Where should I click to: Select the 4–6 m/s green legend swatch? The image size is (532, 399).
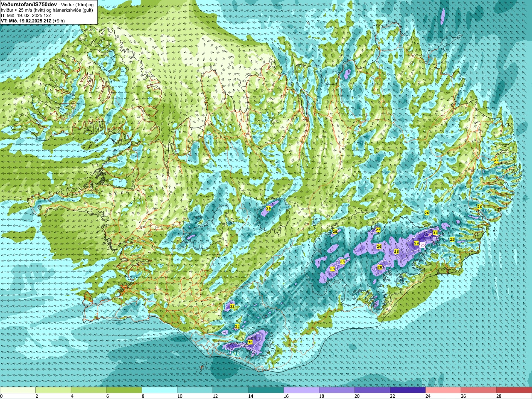pyautogui.click(x=89, y=390)
